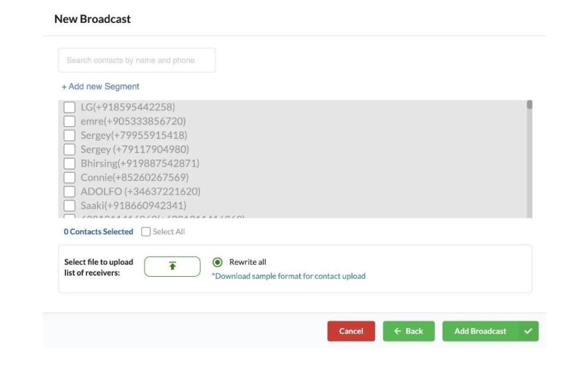Screen dimensions: 588x372
Task: Check the LG contact checkbox
Action: tap(69, 107)
